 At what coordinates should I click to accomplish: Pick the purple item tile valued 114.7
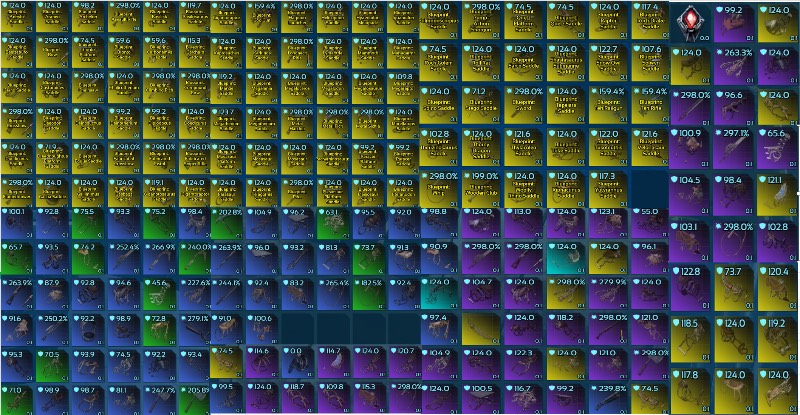(334, 364)
